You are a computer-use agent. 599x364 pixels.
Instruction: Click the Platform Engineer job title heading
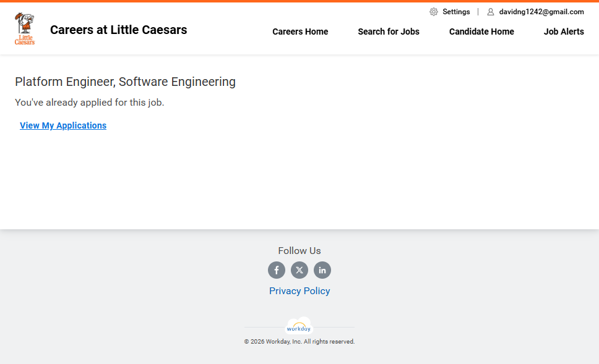pos(125,82)
